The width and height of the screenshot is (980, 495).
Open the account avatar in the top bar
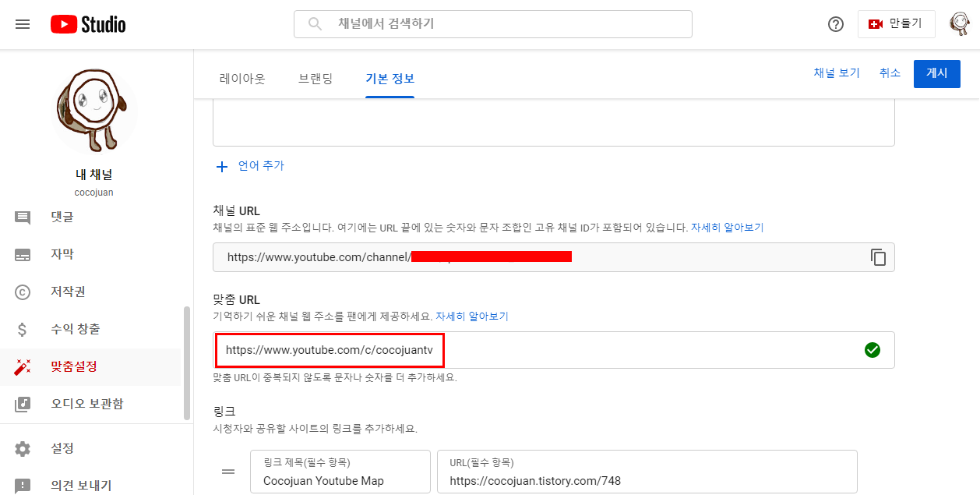coord(958,24)
